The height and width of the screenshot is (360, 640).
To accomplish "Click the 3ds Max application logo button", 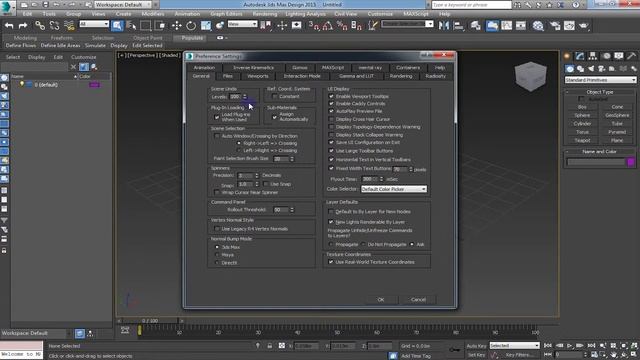I will [7, 7].
